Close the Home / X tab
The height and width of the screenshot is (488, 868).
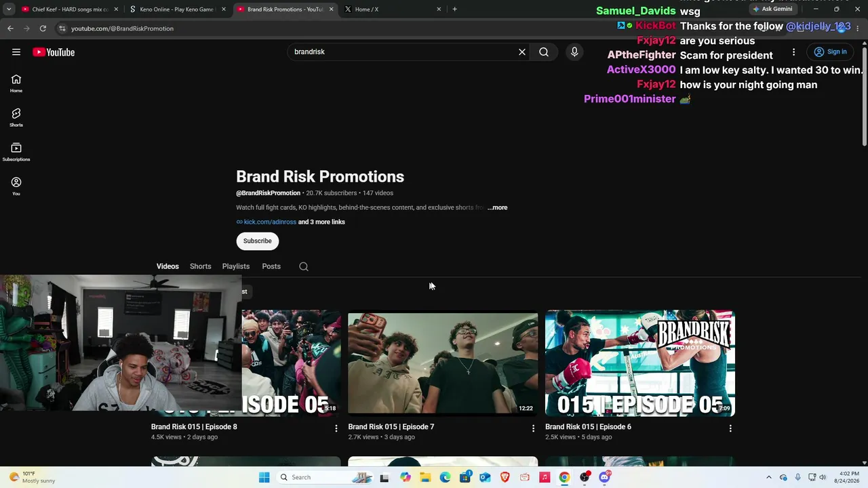tap(439, 9)
